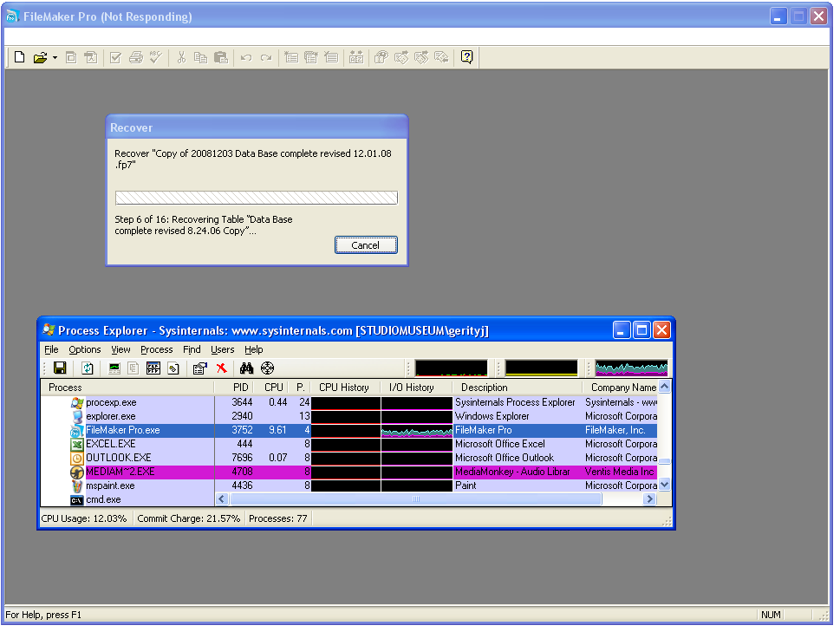Click the Undo arrow icon

pos(246,58)
